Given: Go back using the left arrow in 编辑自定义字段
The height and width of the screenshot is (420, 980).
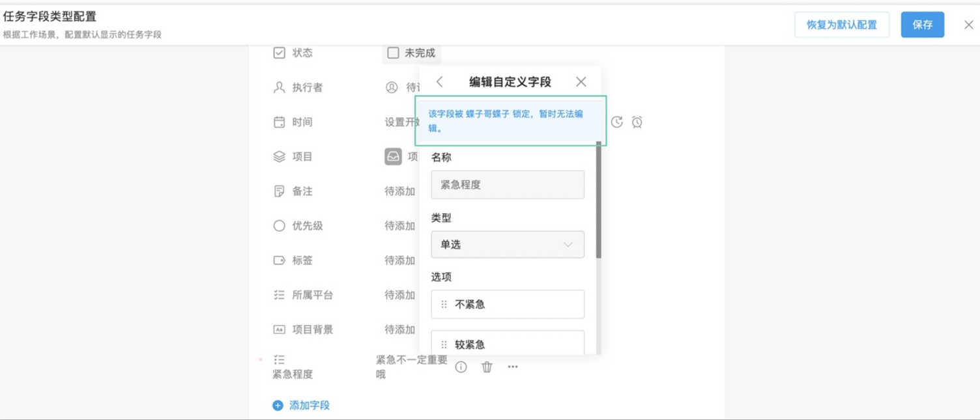Looking at the screenshot, I should tap(440, 81).
